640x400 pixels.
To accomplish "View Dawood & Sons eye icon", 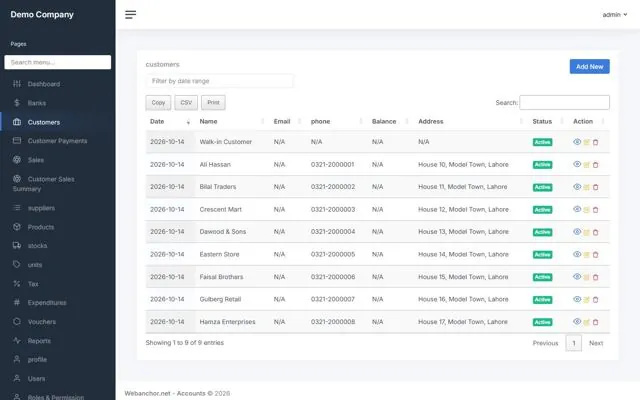I will pyautogui.click(x=577, y=231).
